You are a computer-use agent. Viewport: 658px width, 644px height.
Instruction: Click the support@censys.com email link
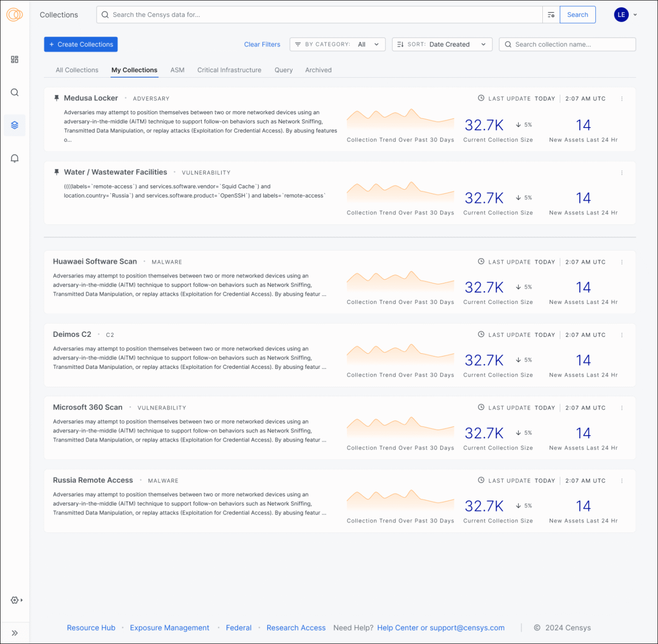[x=467, y=628]
